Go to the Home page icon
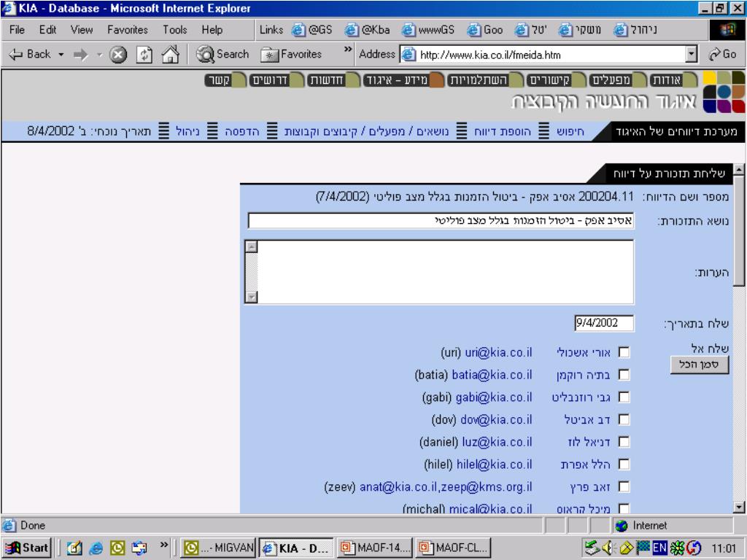This screenshot has width=747, height=560. pyautogui.click(x=170, y=54)
